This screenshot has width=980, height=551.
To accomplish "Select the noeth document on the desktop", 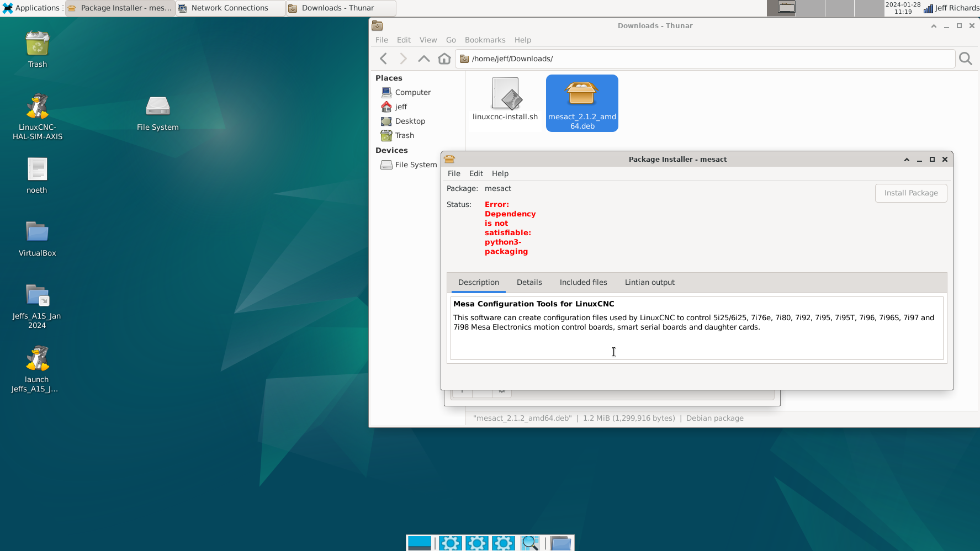I will click(x=37, y=169).
